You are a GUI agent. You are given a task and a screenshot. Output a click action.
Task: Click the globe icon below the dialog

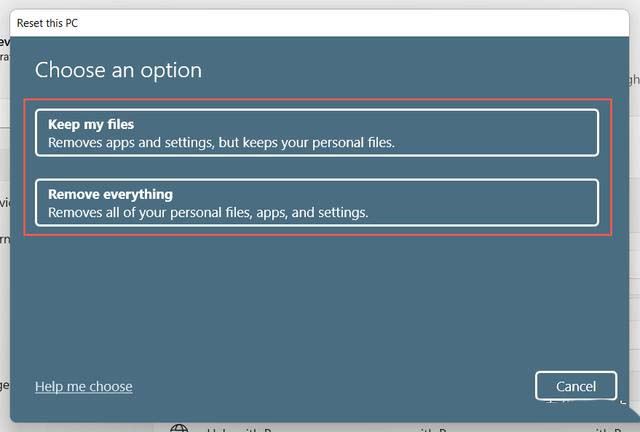click(179, 428)
